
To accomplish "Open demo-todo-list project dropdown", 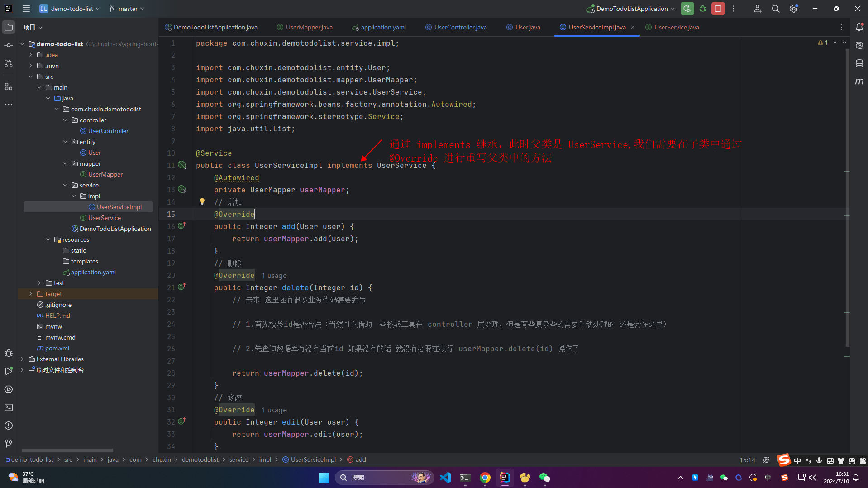I will click(x=69, y=9).
